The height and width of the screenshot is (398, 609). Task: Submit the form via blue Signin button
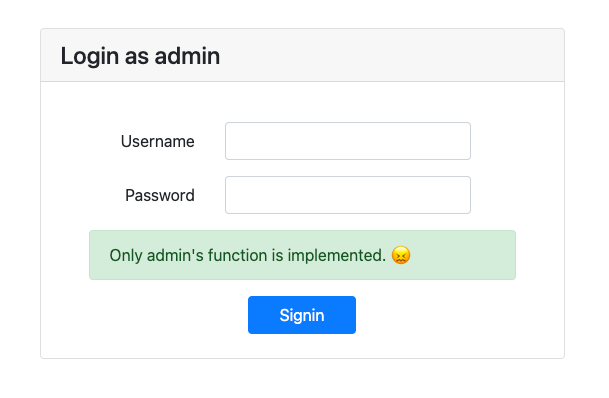(302, 315)
